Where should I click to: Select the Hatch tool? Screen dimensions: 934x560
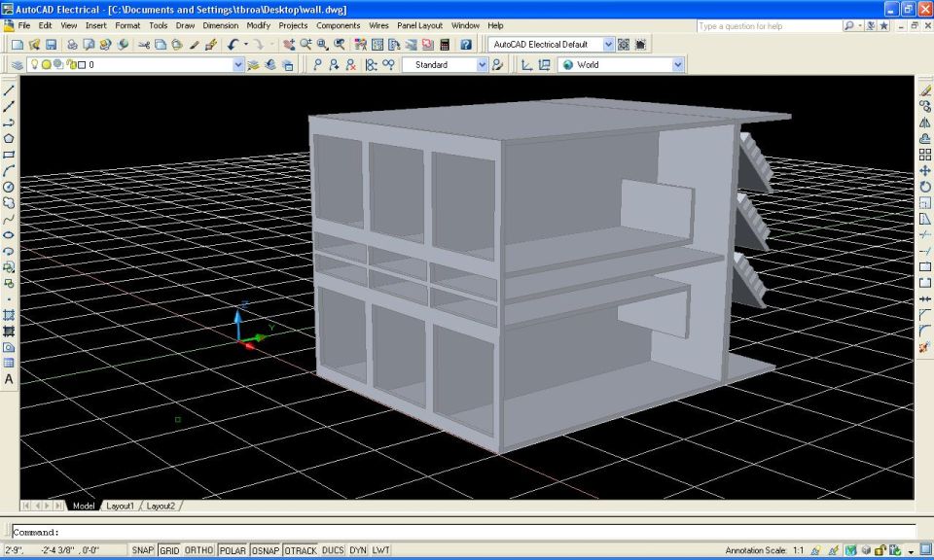(x=9, y=315)
